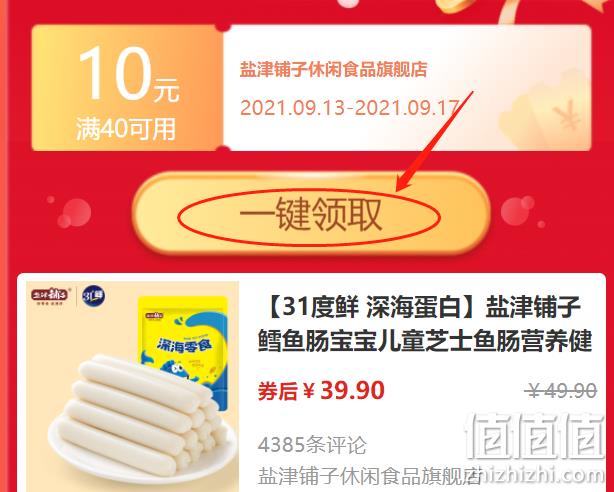Open store link below the reviews count
Viewport: 614px width, 492px height.
click(369, 476)
